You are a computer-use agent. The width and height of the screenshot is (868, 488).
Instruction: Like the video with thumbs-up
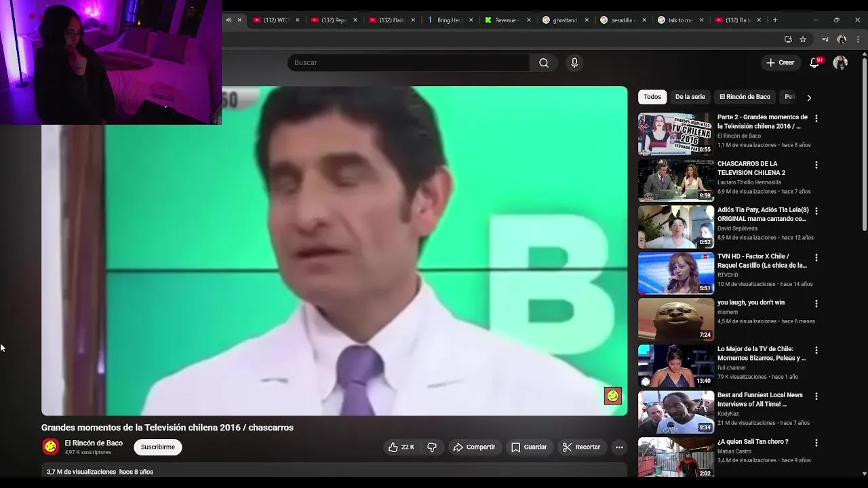tap(401, 447)
